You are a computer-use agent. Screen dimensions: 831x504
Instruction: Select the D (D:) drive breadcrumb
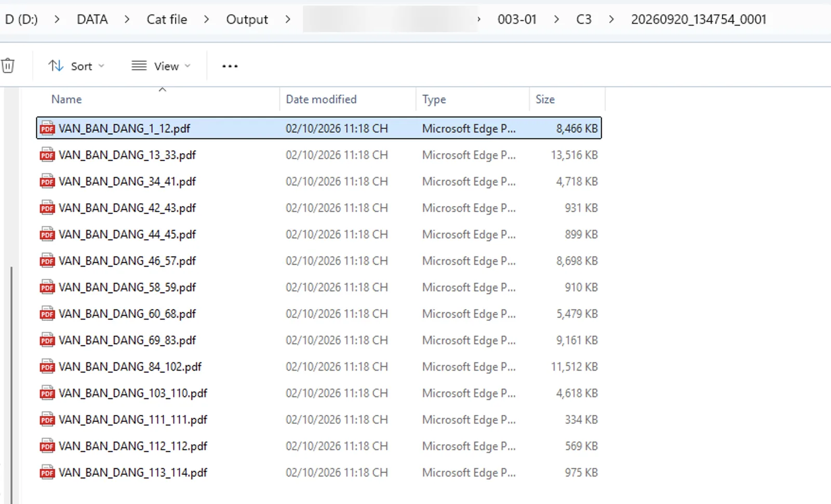pyautogui.click(x=21, y=19)
